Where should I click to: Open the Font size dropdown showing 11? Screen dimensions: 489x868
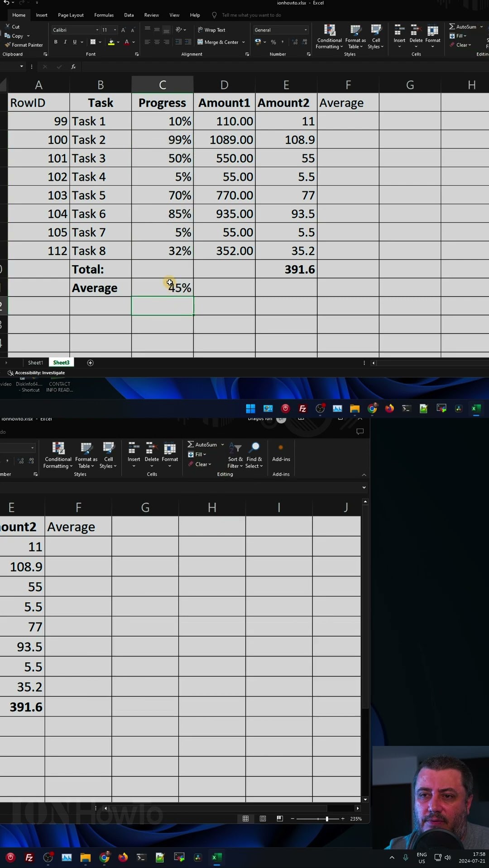tap(115, 30)
